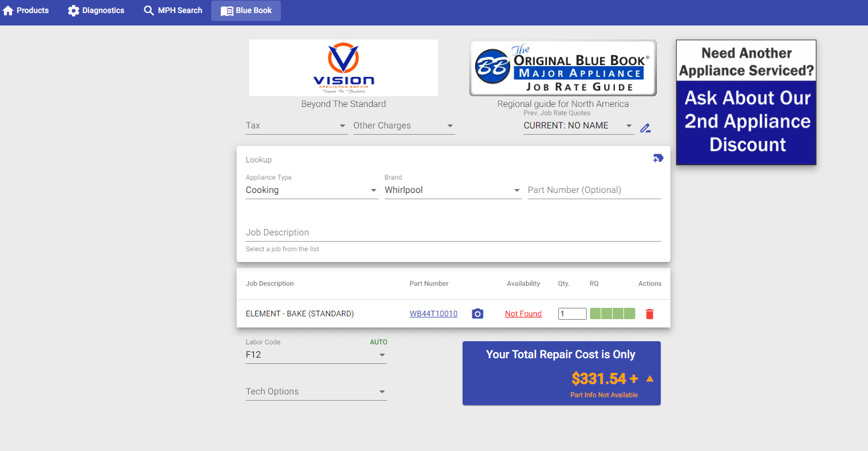Click the Blue Book book icon
Image resolution: width=868 pixels, height=451 pixels.
click(x=227, y=11)
